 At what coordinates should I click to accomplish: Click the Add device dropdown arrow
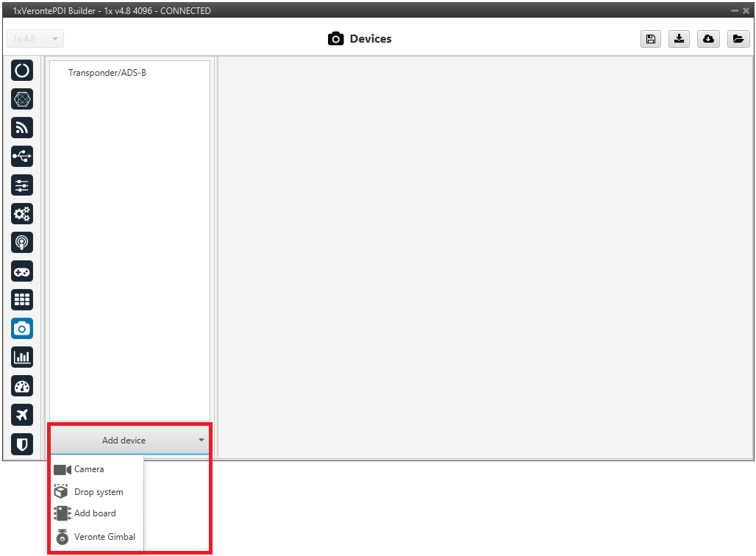coord(201,441)
